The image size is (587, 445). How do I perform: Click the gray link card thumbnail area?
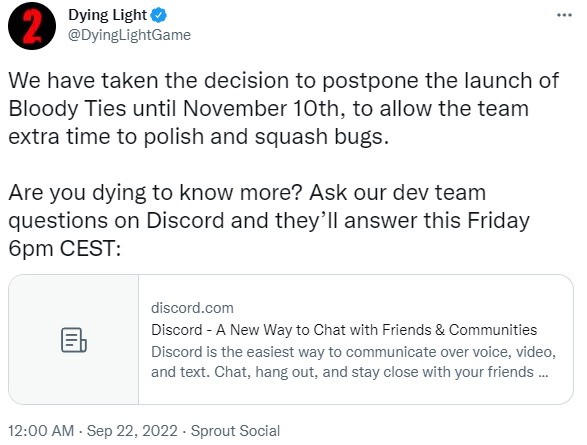point(74,339)
